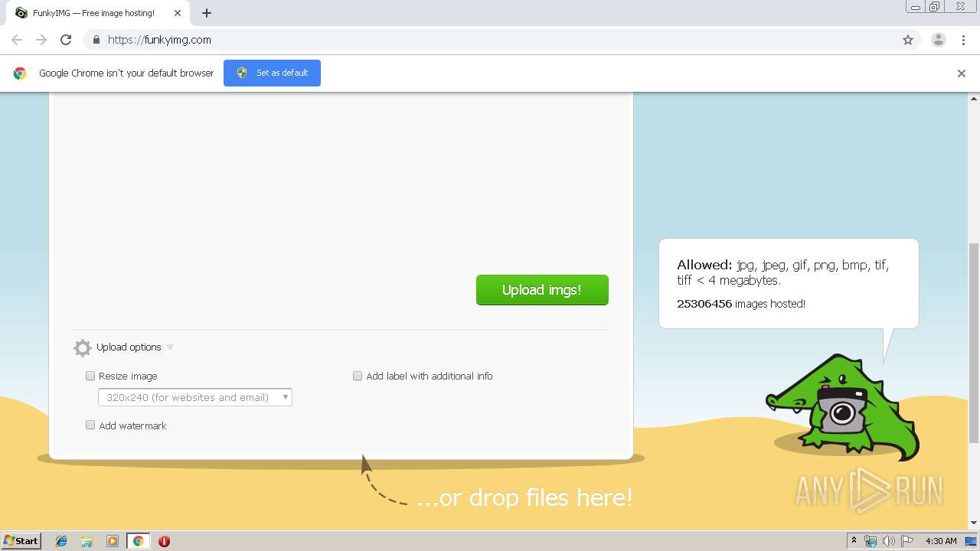Click the taskbar clock showing 4:30 AM
Image resolution: width=980 pixels, height=551 pixels.
(941, 541)
